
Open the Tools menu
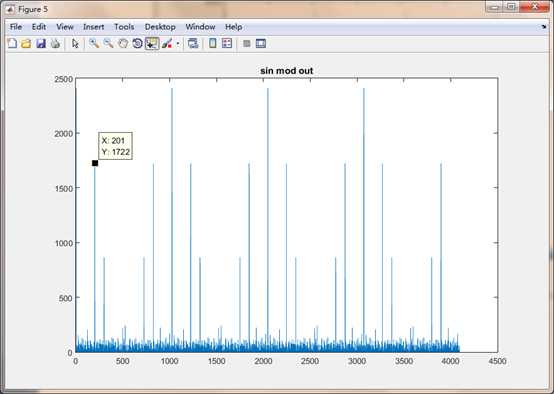tap(124, 27)
